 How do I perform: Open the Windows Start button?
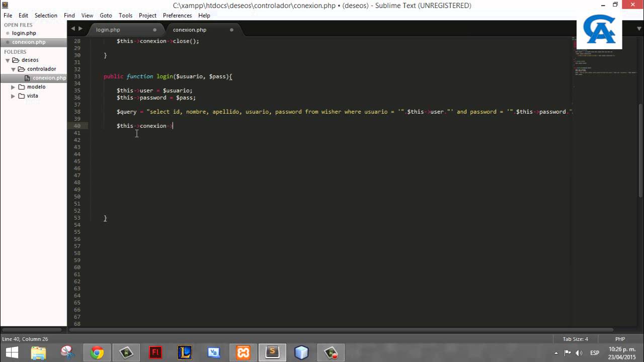12,352
